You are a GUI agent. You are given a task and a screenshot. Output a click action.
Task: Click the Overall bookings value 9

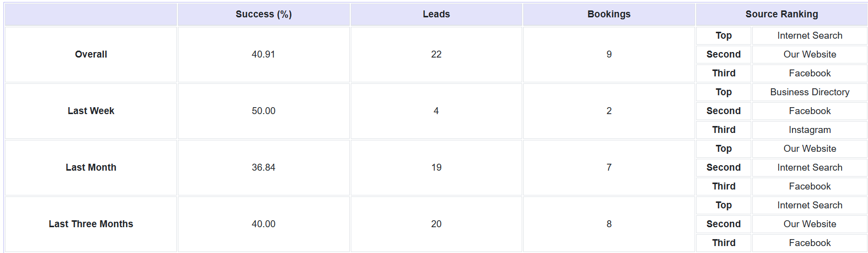(x=609, y=55)
